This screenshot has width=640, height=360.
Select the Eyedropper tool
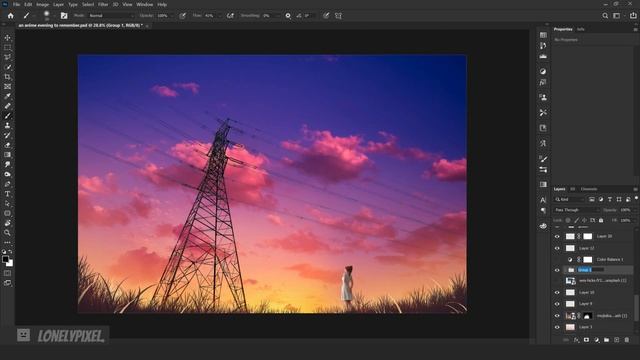click(x=7, y=96)
